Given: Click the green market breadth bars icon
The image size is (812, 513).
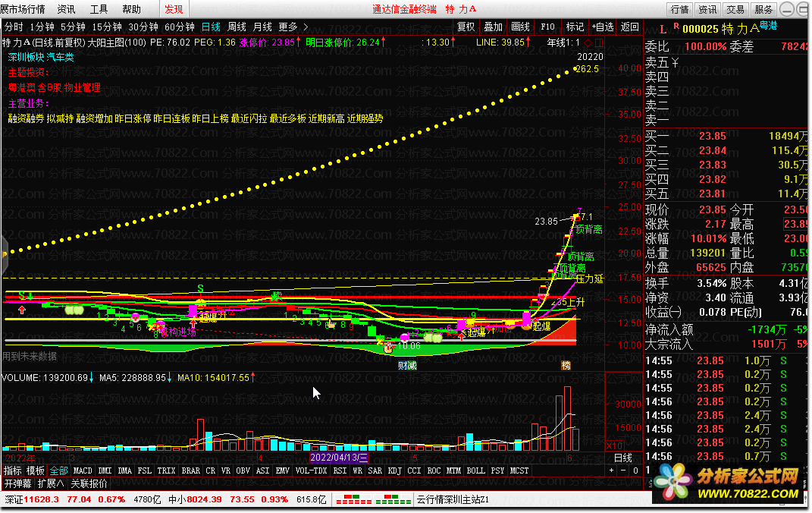Looking at the screenshot, I should coord(393,499).
